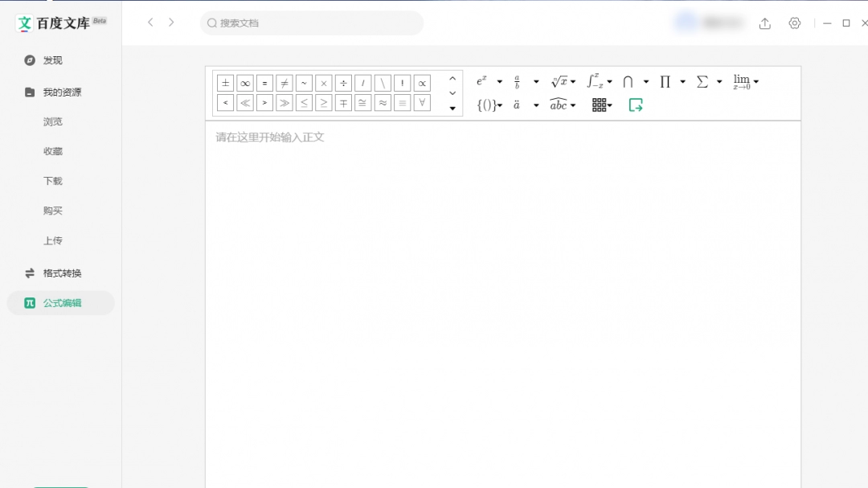The image size is (868, 488).
Task: Insert the infinity symbol
Action: pos(245,83)
